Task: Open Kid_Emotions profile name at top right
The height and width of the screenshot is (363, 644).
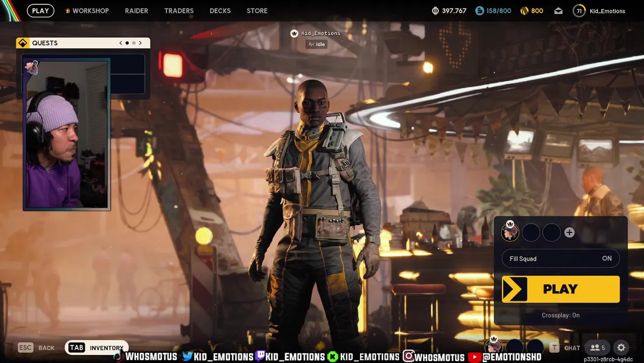Action: coord(607,11)
